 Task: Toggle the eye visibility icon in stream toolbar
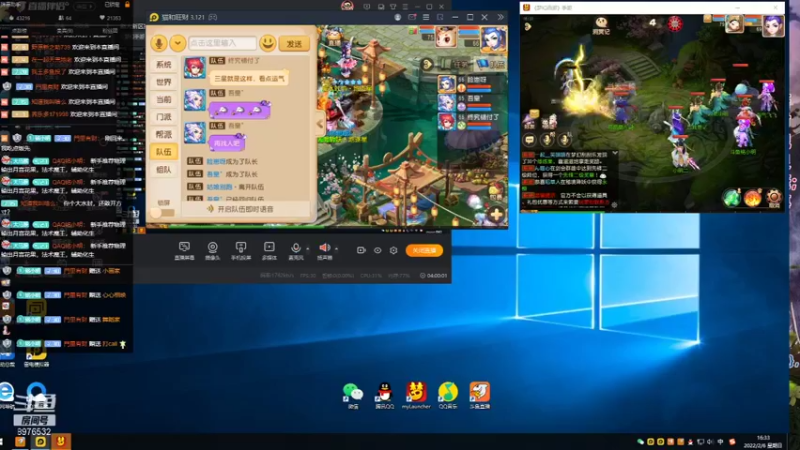tap(378, 250)
